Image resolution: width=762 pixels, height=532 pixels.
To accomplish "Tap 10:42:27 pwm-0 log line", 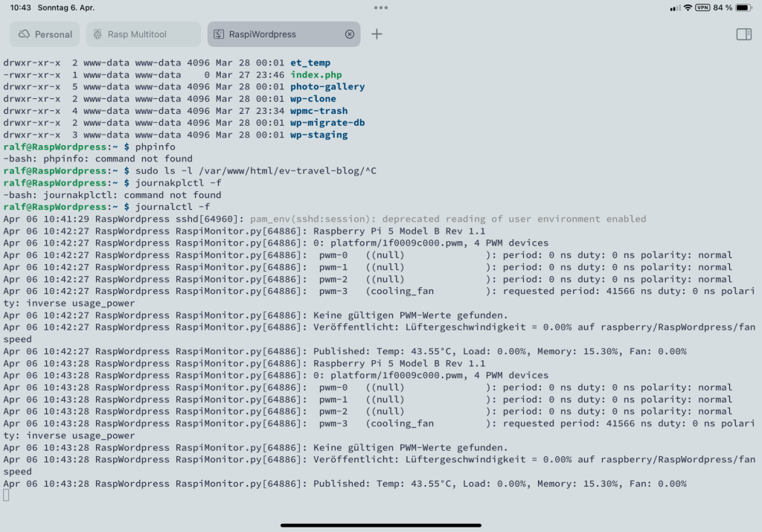I will point(368,255).
